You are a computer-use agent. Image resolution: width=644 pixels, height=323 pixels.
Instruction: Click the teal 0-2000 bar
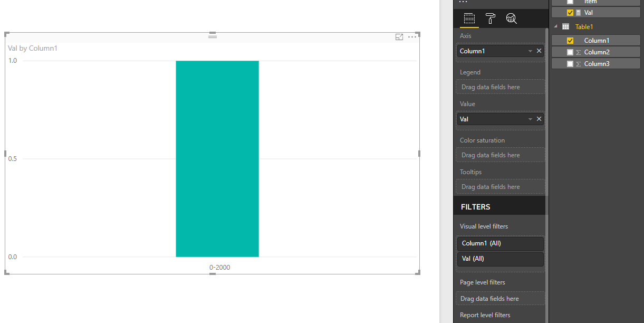click(217, 159)
